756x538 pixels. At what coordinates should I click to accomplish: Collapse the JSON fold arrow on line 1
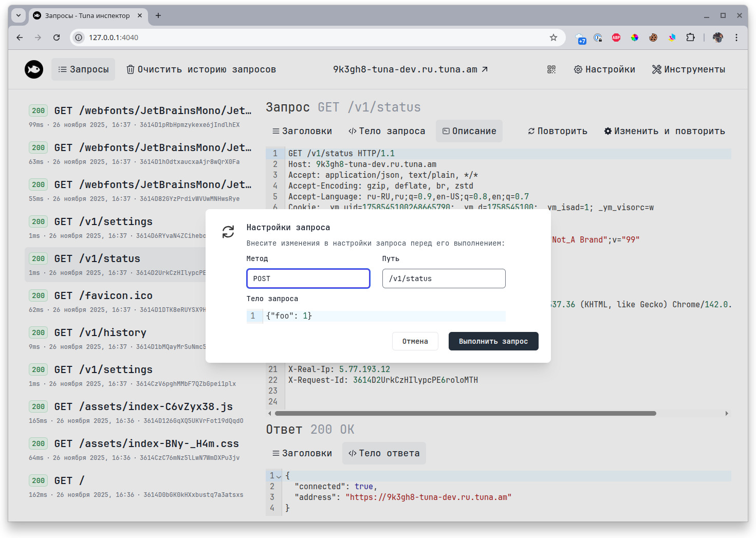click(x=279, y=476)
